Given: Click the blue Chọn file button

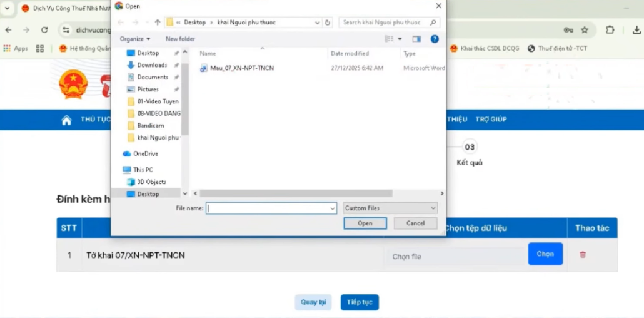Looking at the screenshot, I should click(545, 254).
